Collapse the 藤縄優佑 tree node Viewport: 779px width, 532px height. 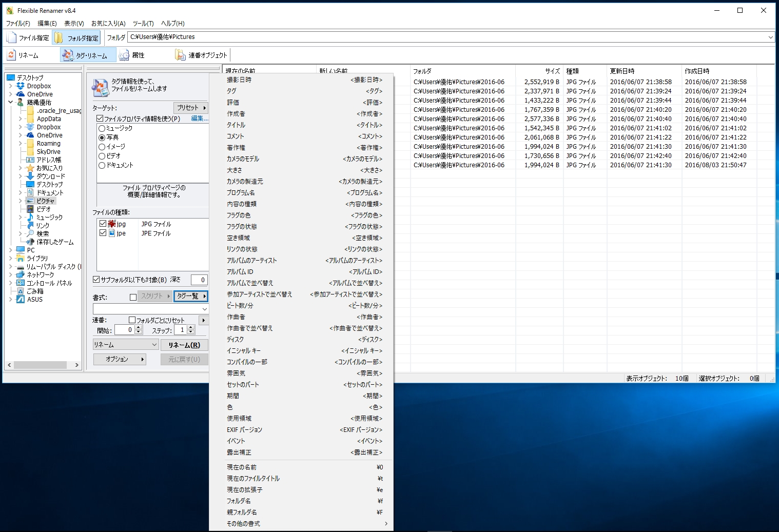(x=11, y=103)
